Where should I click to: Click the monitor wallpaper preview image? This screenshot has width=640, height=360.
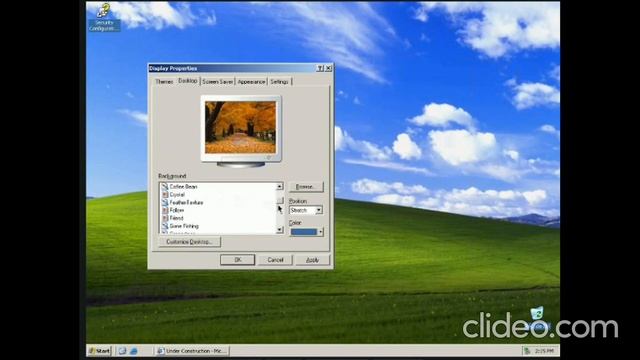tap(240, 127)
